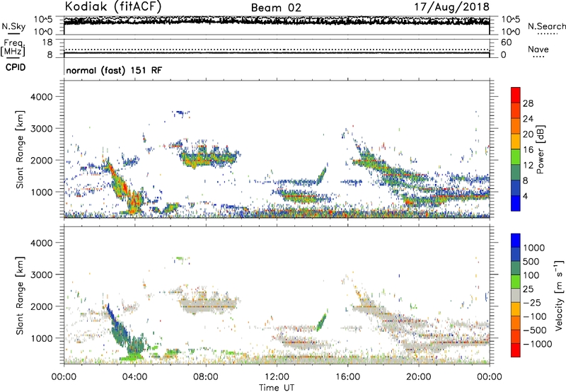Screen dimensions: 566x392
Task: Click Velocity colorbar tick value 25
Action: click(x=528, y=289)
